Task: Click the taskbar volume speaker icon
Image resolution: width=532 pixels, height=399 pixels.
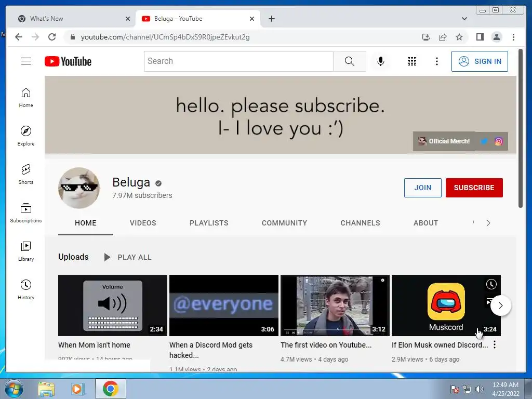Action: pyautogui.click(x=479, y=389)
